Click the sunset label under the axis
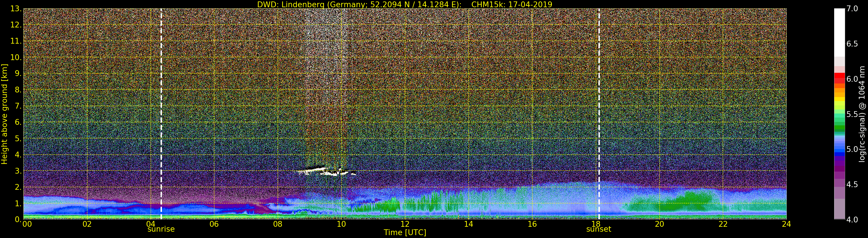Viewport: 868px width, 238px height. click(599, 229)
